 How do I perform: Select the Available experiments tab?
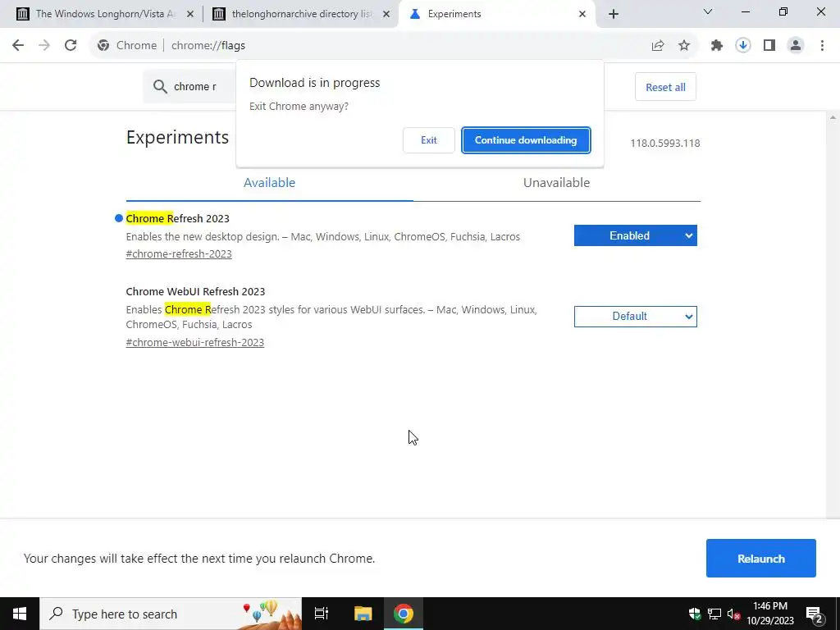pos(269,183)
